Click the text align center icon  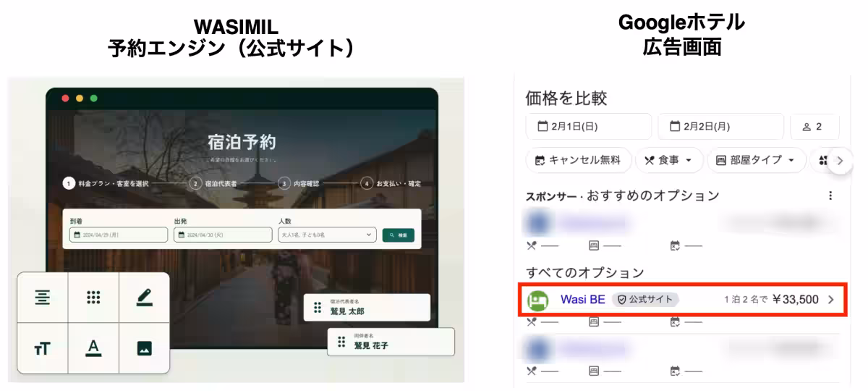[x=43, y=298]
